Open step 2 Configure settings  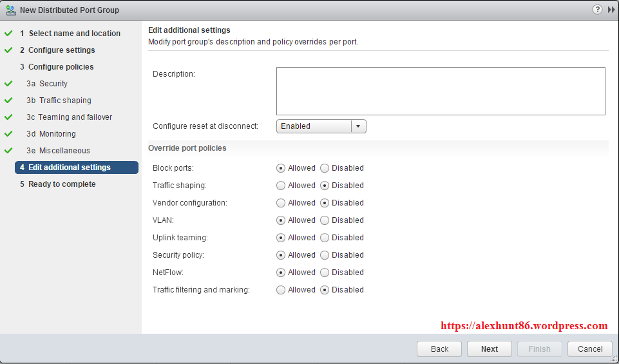[x=61, y=50]
